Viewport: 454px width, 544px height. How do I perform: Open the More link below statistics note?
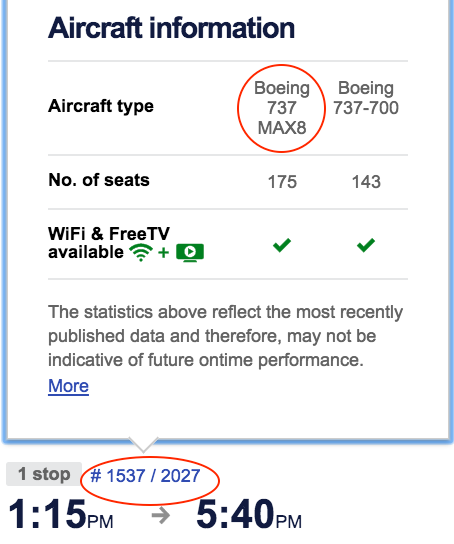click(68, 386)
